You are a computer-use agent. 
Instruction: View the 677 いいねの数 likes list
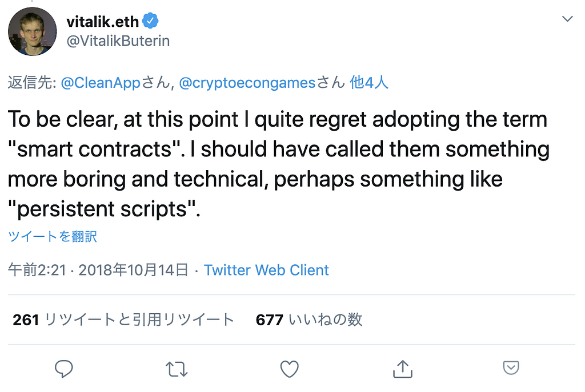[x=309, y=320]
